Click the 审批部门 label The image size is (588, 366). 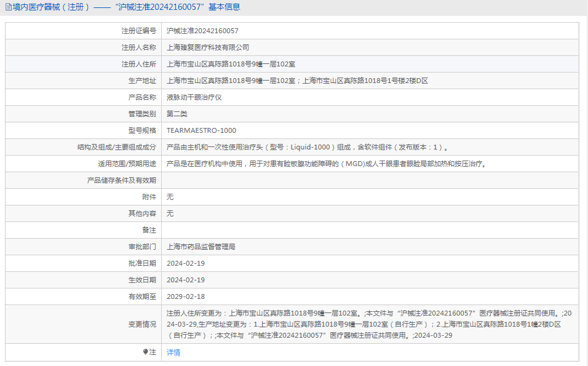(142, 247)
